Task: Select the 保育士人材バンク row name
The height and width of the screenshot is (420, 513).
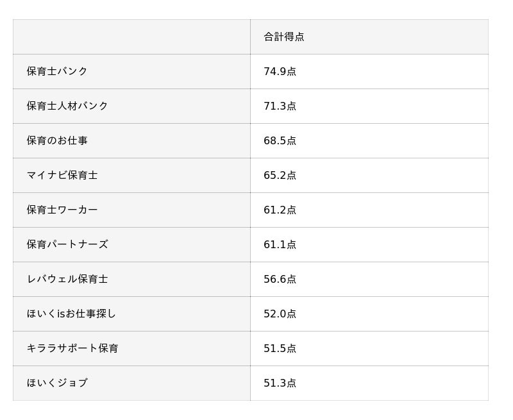Action: [x=67, y=106]
